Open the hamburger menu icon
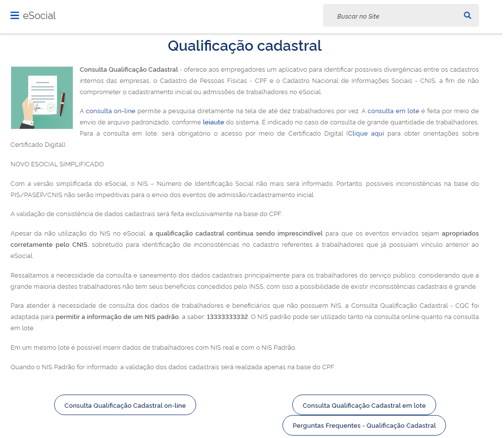 [15, 16]
